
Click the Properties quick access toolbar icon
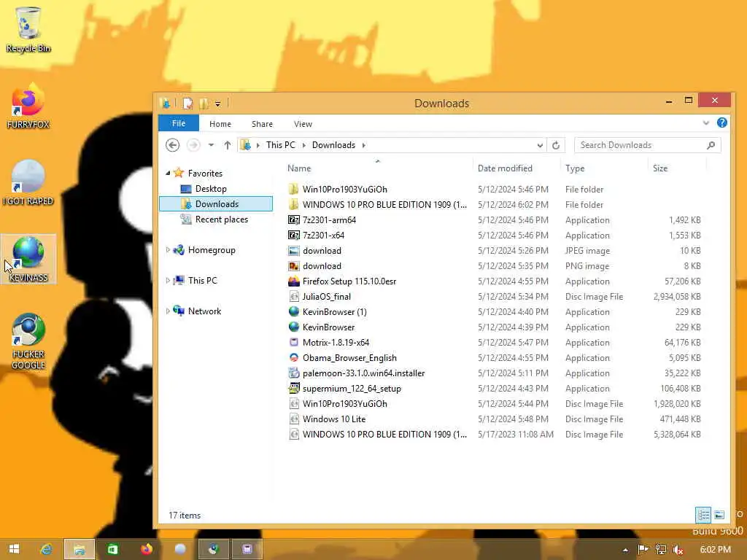187,104
